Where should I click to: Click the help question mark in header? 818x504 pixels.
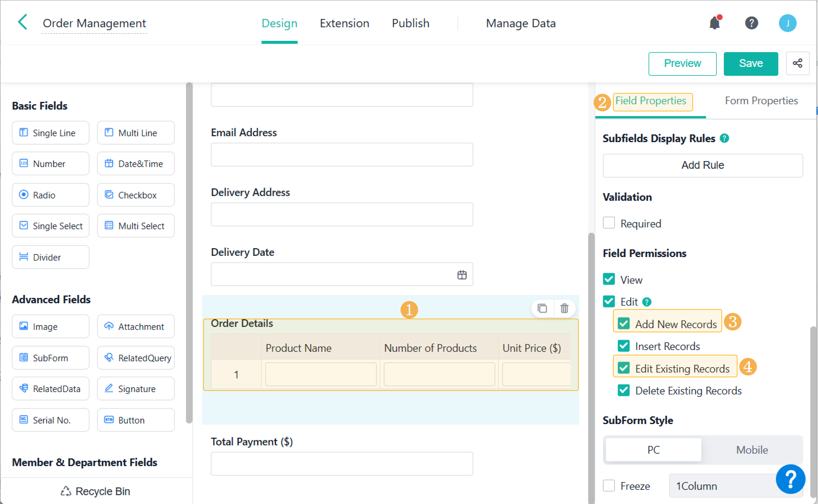(751, 23)
